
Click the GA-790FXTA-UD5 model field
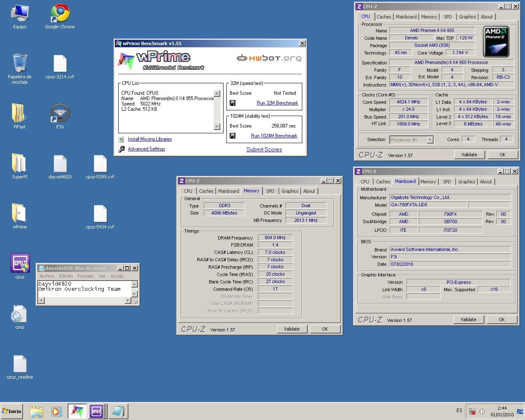(428, 205)
